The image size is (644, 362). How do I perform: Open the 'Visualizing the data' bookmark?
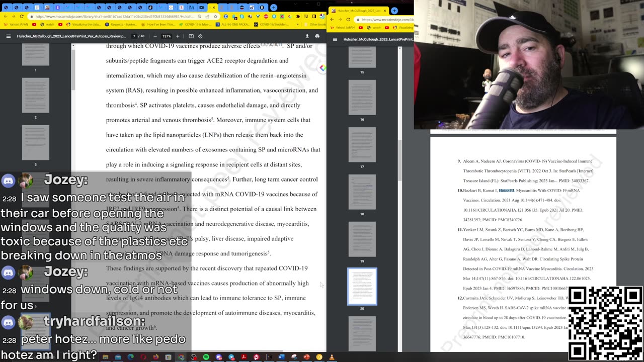pyautogui.click(x=83, y=24)
